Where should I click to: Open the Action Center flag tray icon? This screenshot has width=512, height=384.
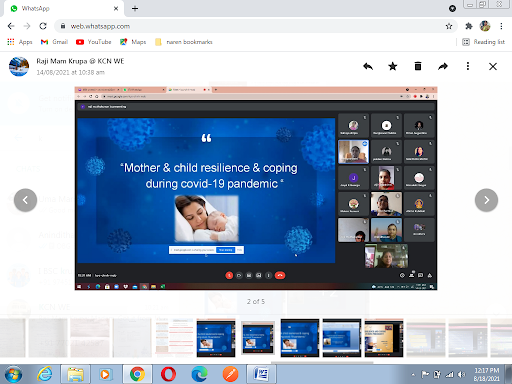point(425,375)
